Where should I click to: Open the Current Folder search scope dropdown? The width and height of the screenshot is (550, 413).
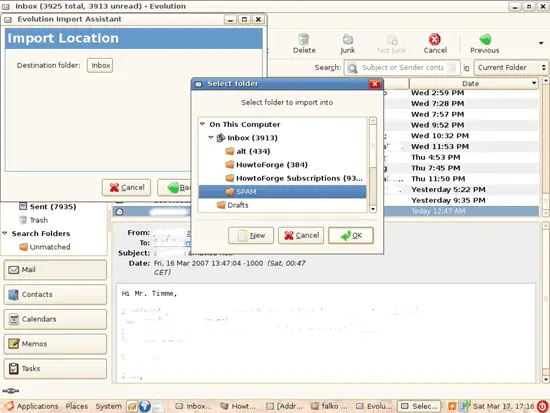pos(510,67)
